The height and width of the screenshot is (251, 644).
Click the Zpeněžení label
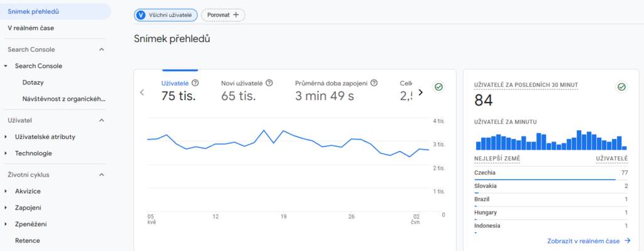point(31,225)
